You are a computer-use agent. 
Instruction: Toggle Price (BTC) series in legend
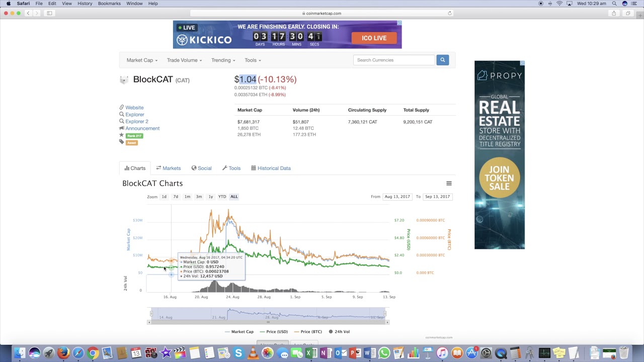(307, 331)
